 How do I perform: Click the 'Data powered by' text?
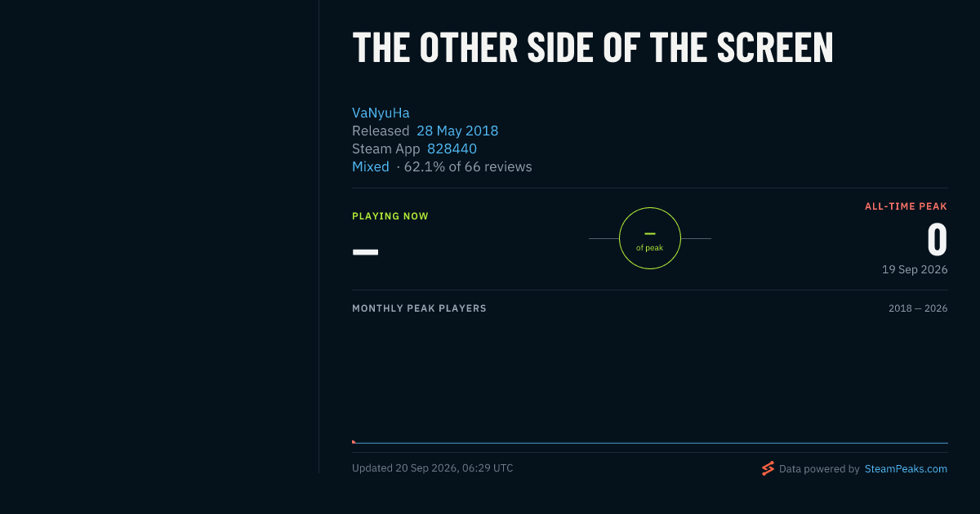[x=819, y=469]
